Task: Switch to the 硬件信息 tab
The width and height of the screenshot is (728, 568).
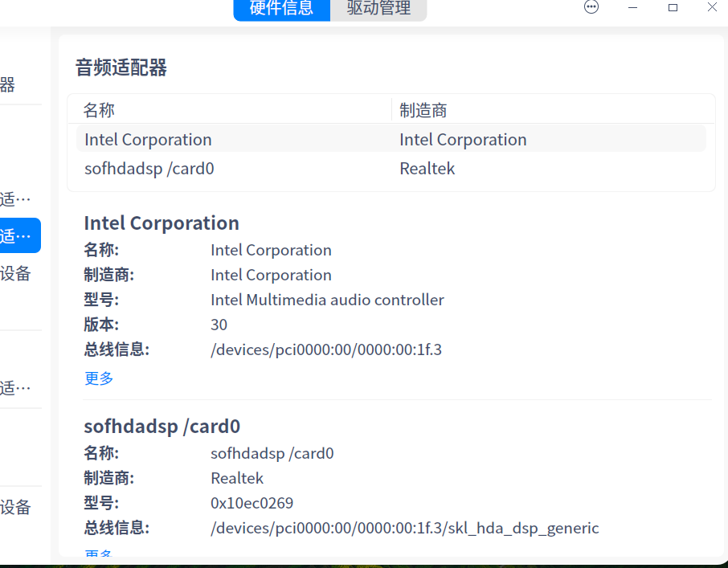Action: click(281, 10)
